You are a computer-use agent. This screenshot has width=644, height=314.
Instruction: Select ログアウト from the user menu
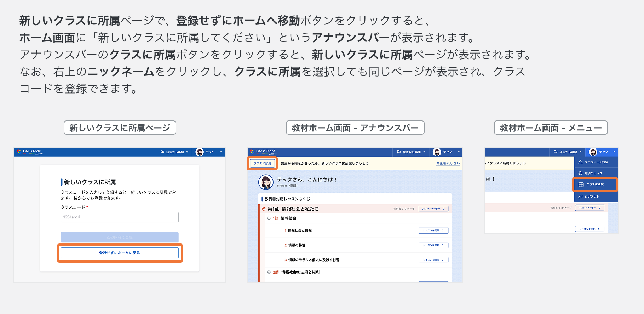[x=596, y=196]
